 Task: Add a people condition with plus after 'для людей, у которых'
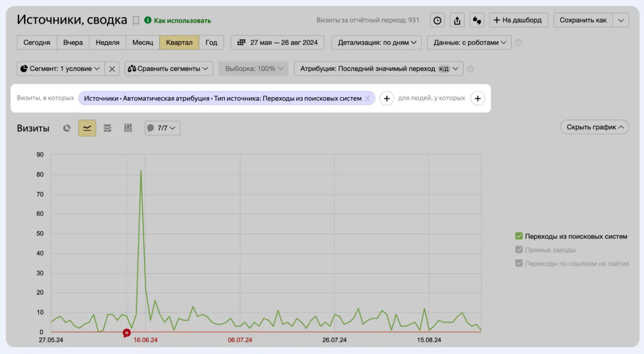[x=478, y=98]
